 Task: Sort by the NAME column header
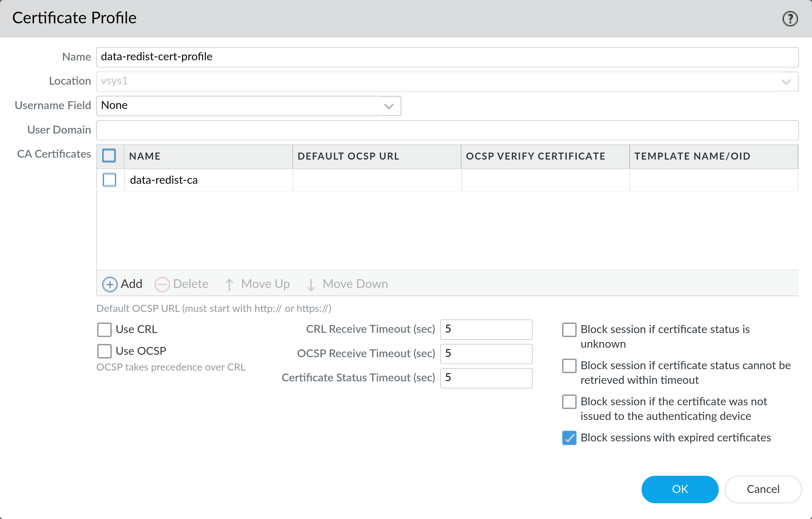[144, 156]
